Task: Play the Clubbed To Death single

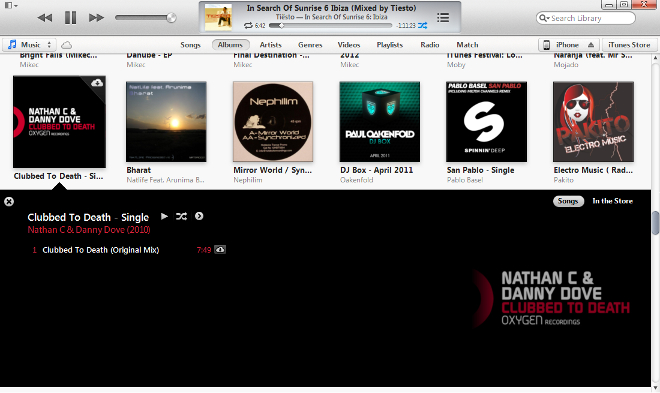Action: [x=164, y=216]
